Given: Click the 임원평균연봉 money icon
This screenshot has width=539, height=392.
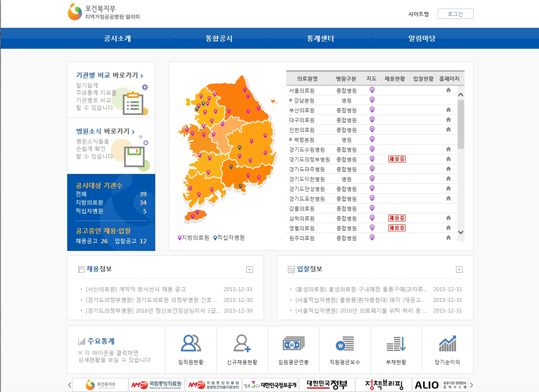Looking at the screenshot, I should click(x=293, y=343).
